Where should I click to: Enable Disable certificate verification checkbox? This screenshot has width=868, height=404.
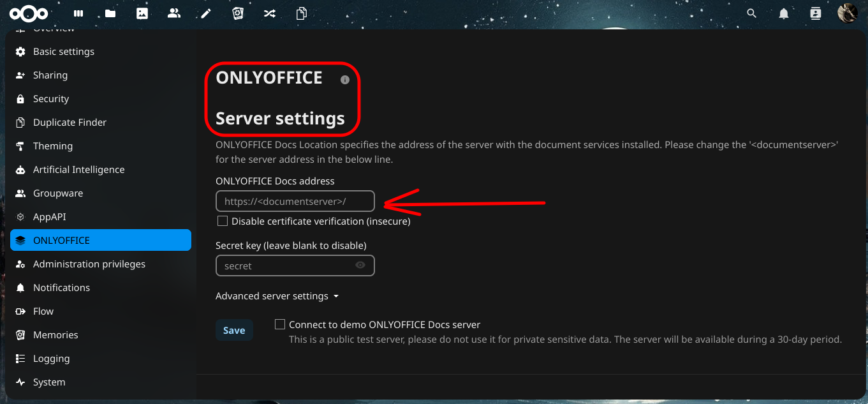[x=223, y=221]
